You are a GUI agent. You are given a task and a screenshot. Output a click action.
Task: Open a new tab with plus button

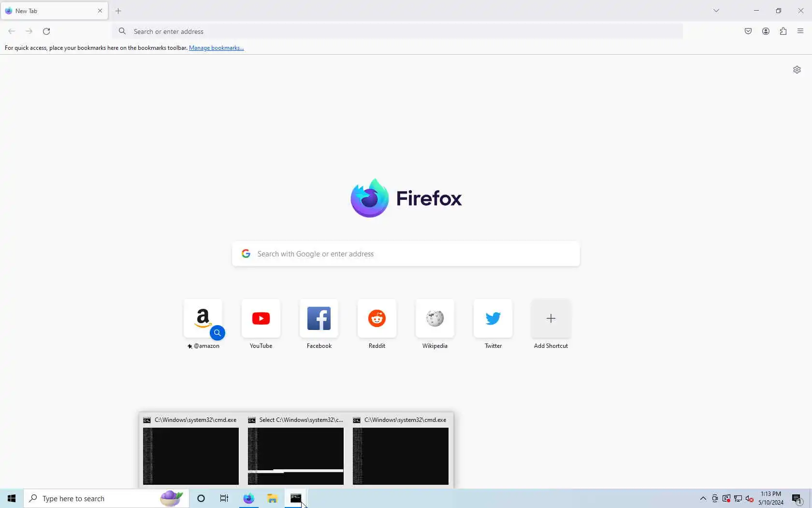(x=118, y=11)
